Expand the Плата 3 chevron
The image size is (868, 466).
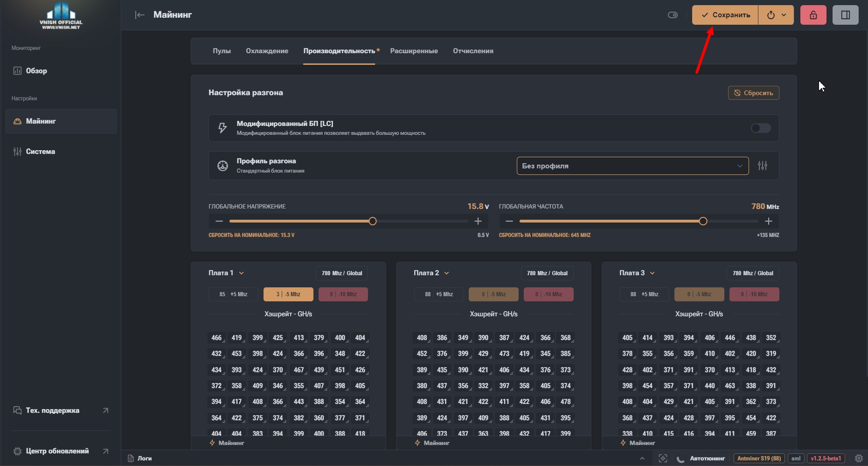653,273
